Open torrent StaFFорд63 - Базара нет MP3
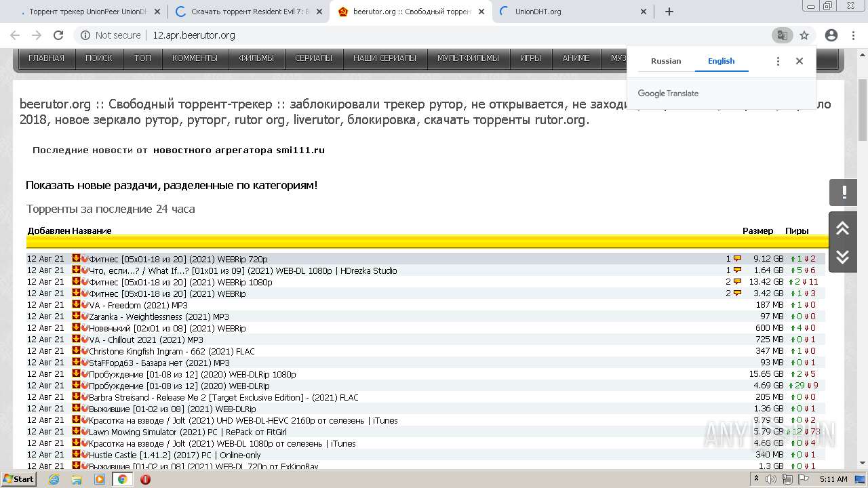 (159, 363)
